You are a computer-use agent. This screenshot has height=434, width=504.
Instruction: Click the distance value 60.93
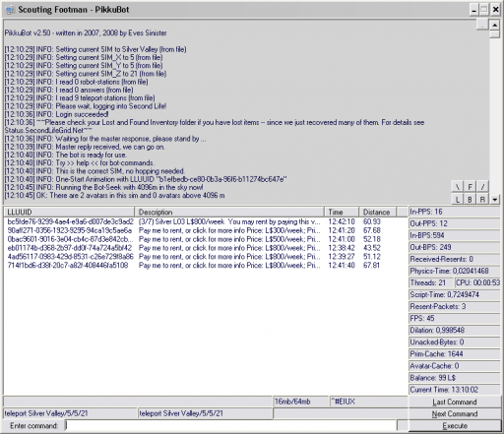tap(371, 221)
